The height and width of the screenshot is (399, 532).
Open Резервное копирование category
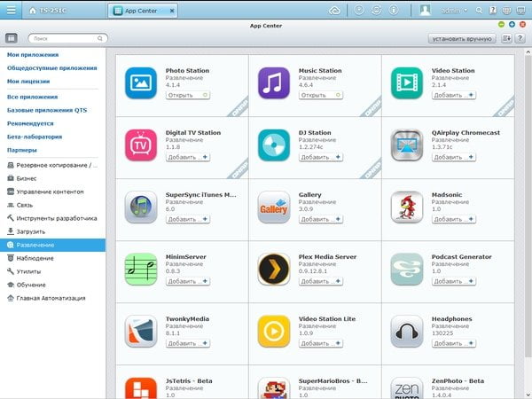[x=52, y=165]
